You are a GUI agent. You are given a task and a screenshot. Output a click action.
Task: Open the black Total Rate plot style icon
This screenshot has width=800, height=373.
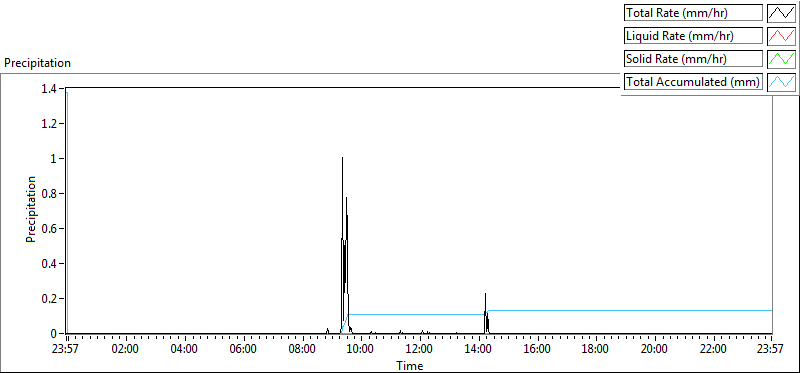pos(781,13)
